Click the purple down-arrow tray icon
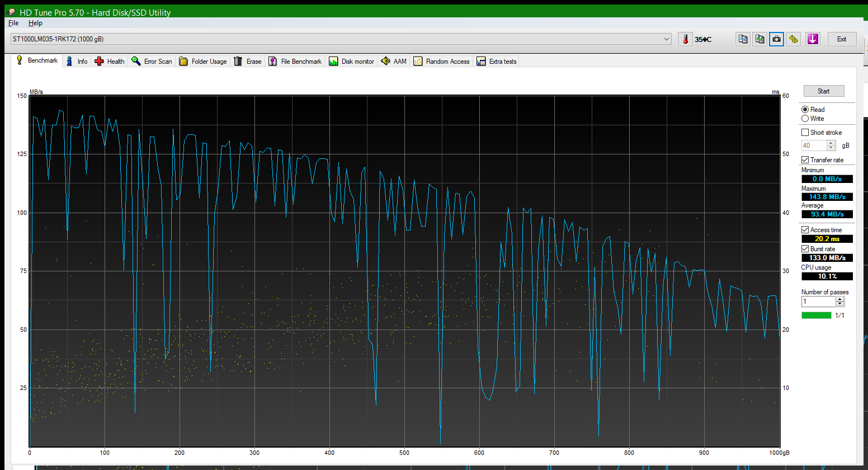 click(x=813, y=39)
